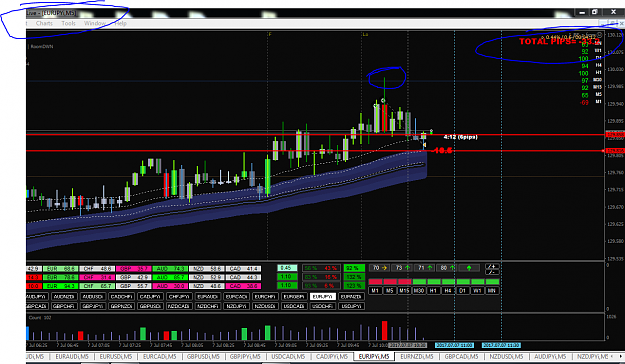Load the EURAUD pair button
The height and width of the screenshot is (364, 625).
208,297
